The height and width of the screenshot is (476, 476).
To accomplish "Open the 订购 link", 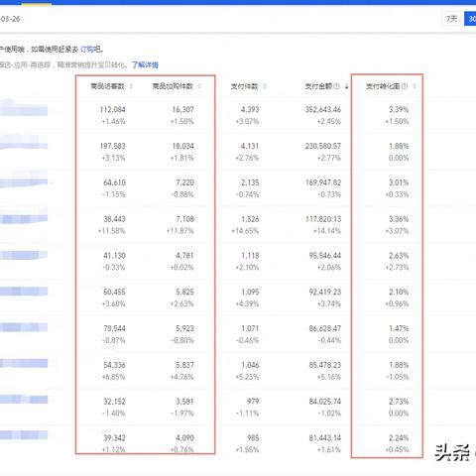I will (x=87, y=50).
